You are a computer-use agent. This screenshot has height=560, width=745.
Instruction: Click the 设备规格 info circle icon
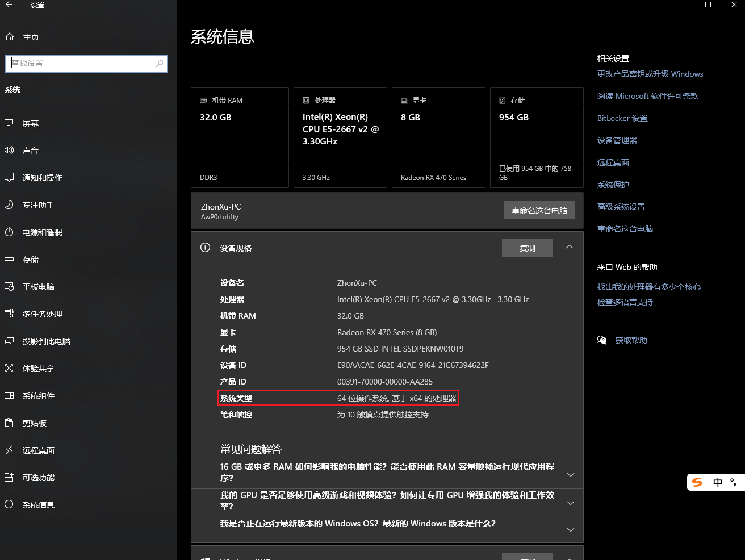click(206, 248)
